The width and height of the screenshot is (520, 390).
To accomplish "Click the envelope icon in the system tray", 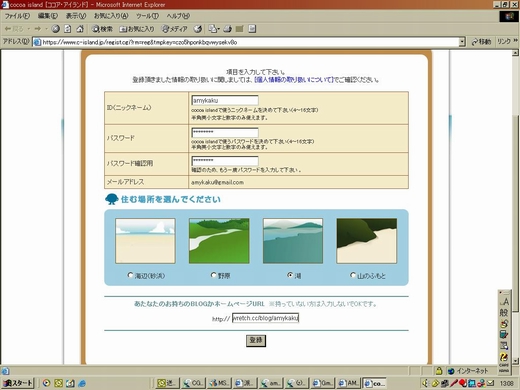I will (x=490, y=383).
